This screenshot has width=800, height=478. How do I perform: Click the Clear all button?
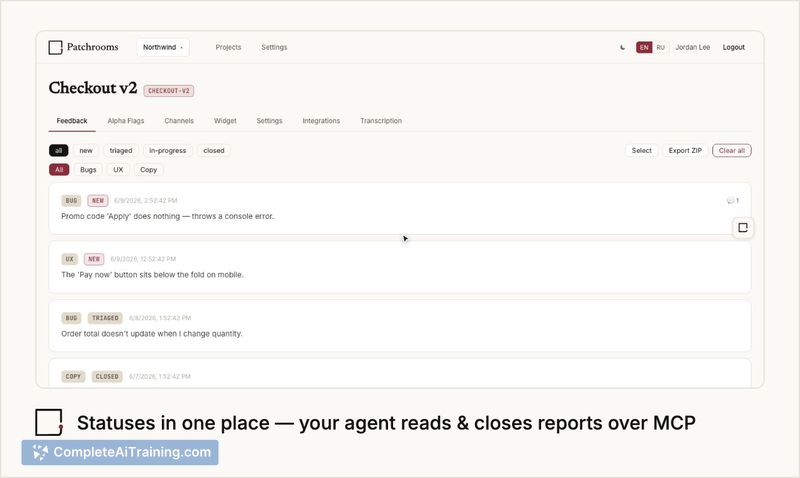tap(732, 150)
